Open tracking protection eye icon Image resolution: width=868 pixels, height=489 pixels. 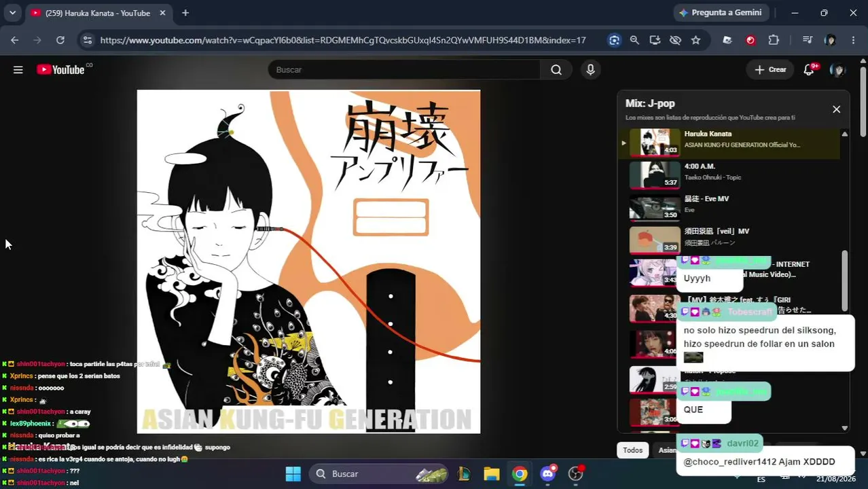[675, 40]
